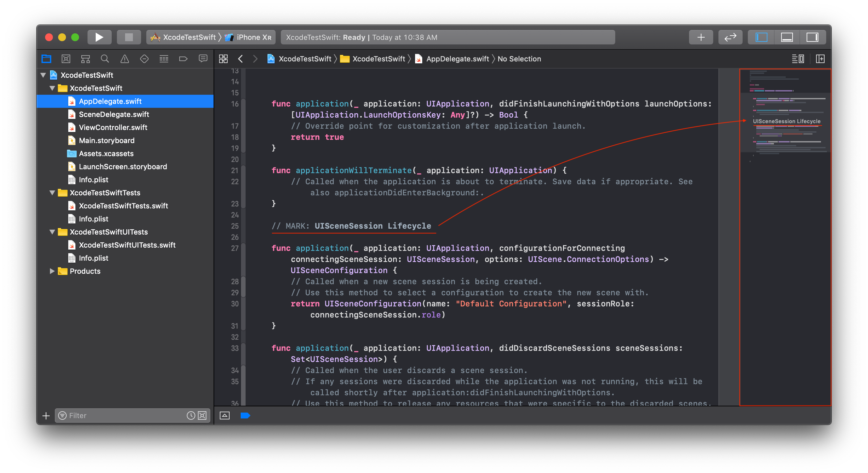Open SceneDelegate.swift from the navigator
Screen dimensions: 868x473
114,114
